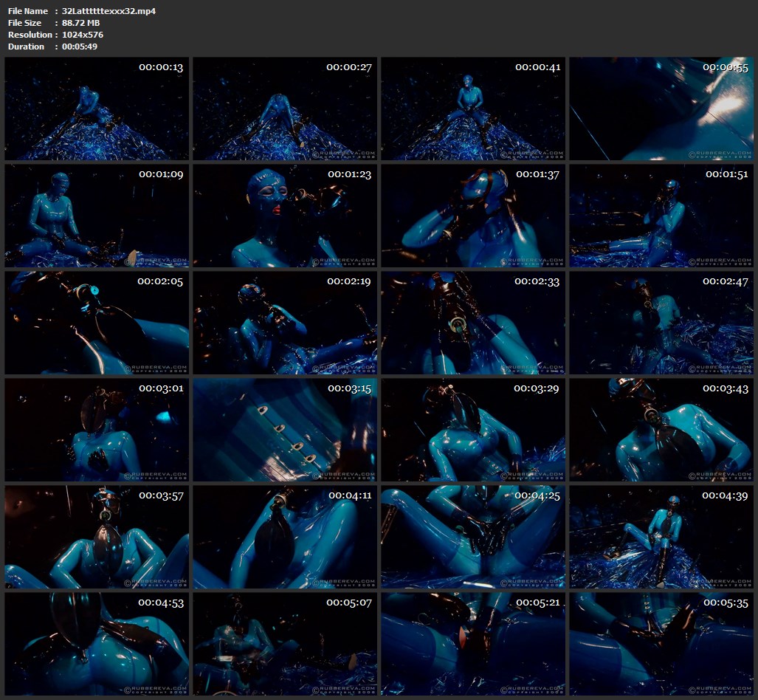758x700 pixels.
Task: Open the thumbnail stamped 00:03:57
Action: (x=97, y=537)
